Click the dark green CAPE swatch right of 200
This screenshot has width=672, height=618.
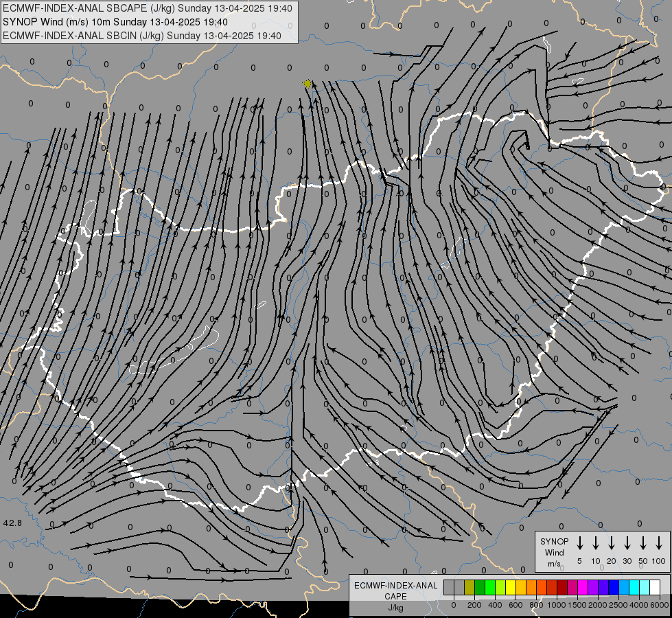pyautogui.click(x=480, y=587)
